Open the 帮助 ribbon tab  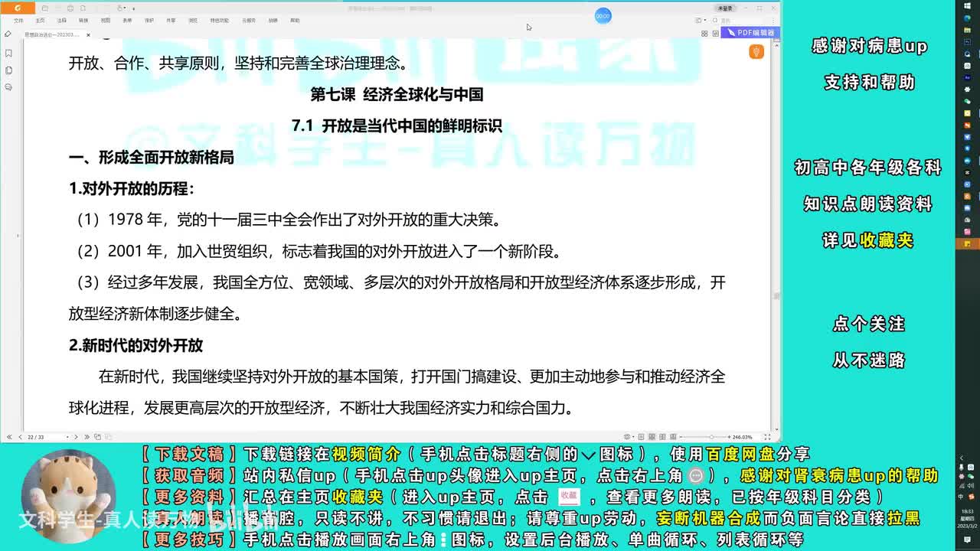[295, 21]
